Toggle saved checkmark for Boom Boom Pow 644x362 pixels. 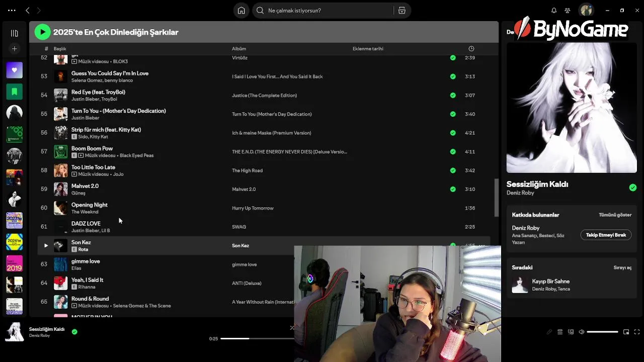(453, 151)
